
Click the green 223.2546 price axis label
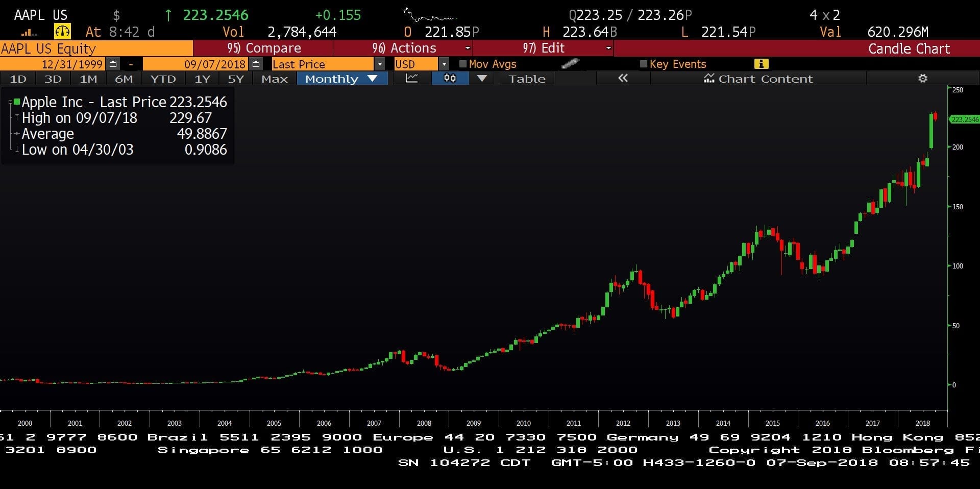point(964,119)
